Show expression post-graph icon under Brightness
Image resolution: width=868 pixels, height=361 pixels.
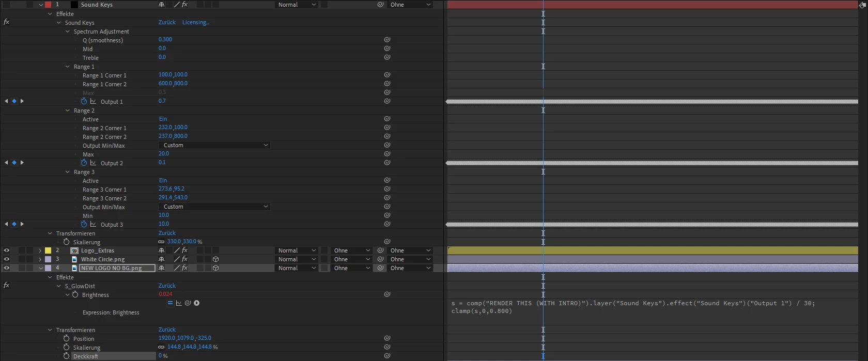click(x=179, y=303)
